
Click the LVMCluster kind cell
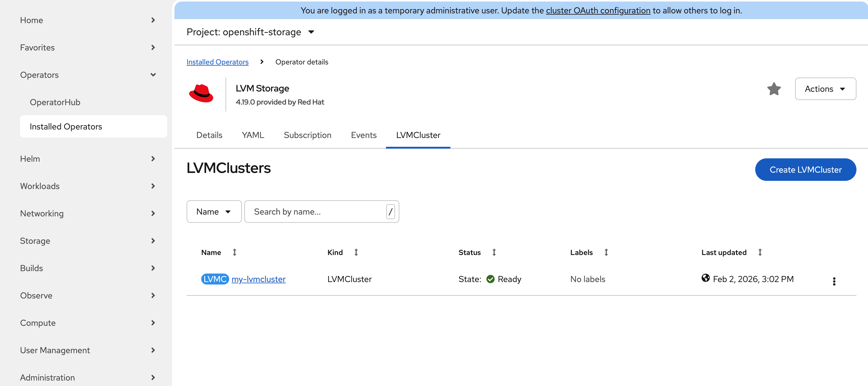350,279
